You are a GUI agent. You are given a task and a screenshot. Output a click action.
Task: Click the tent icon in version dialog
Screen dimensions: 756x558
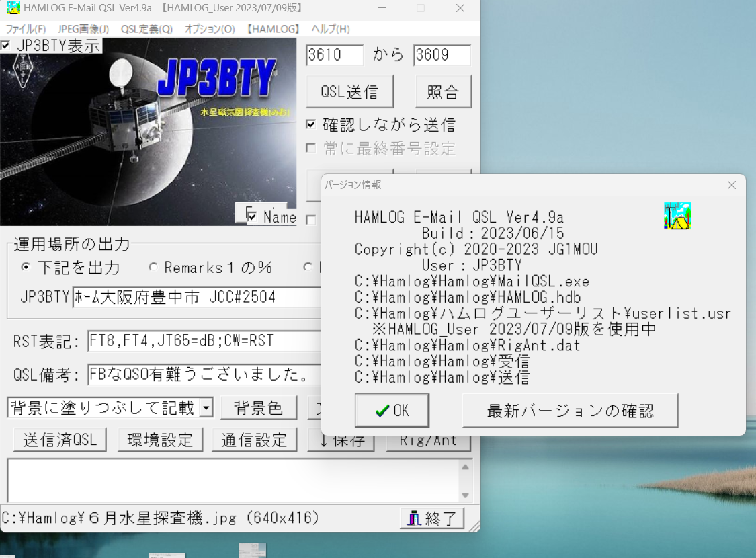(677, 216)
